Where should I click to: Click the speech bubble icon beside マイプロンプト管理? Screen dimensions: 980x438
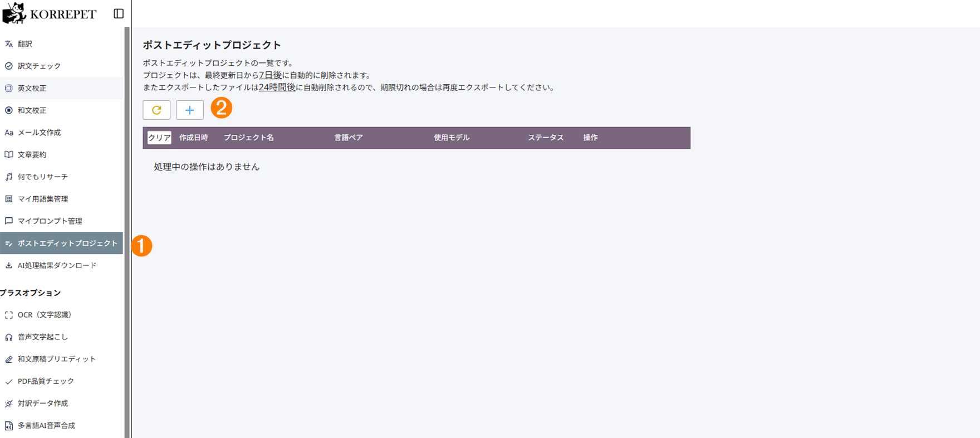pyautogui.click(x=9, y=221)
